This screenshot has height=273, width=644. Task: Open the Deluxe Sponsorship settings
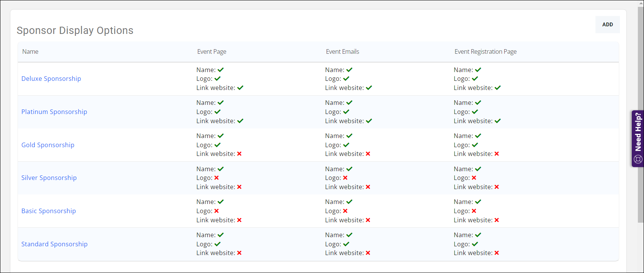(x=51, y=79)
